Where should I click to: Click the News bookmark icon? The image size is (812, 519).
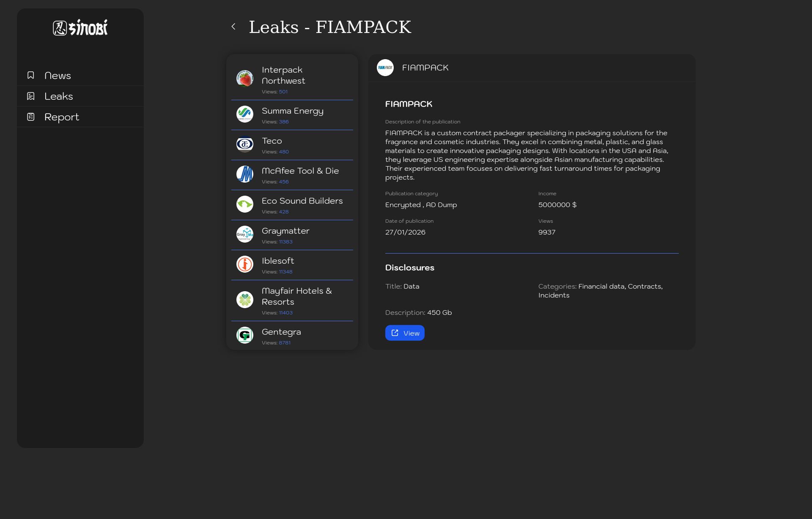pos(31,75)
